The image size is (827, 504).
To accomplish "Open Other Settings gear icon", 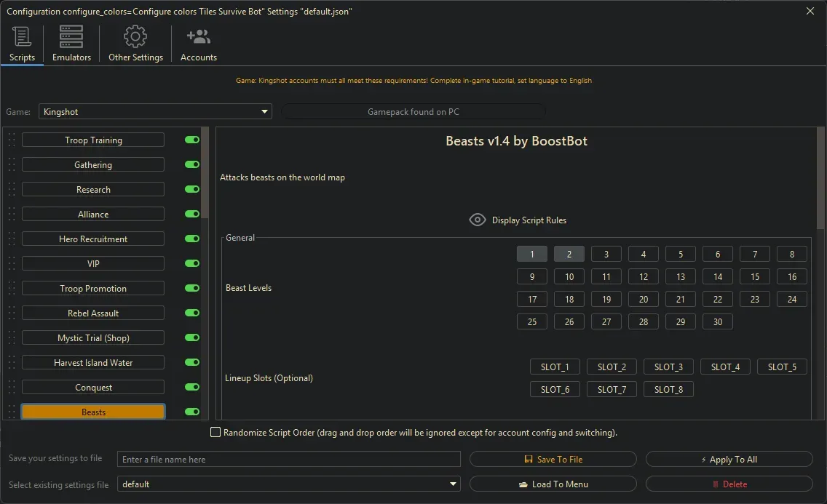I will click(135, 36).
